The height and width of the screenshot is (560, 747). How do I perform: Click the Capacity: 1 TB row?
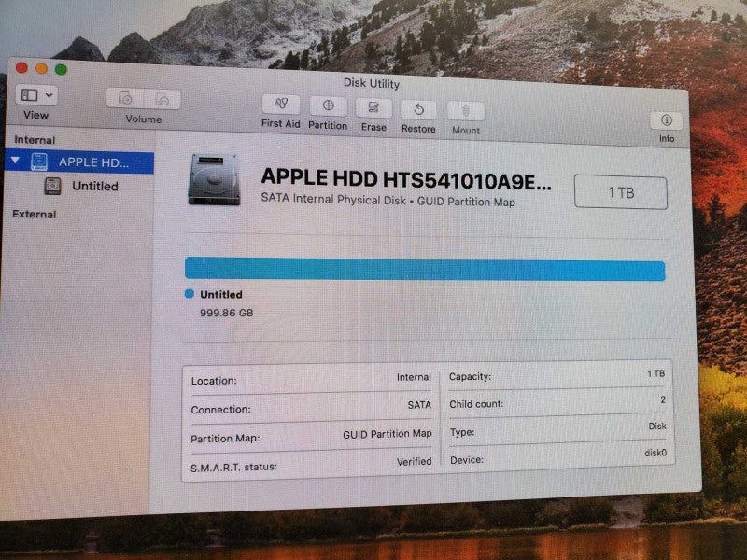(557, 375)
